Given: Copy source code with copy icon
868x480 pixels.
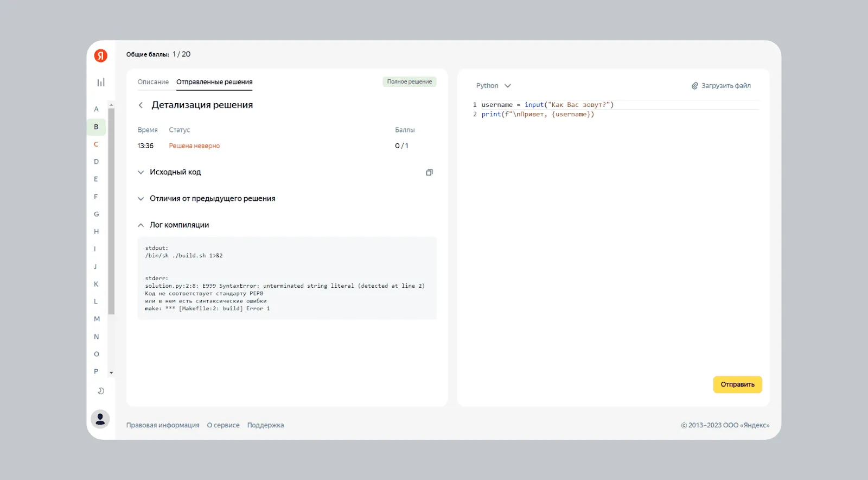Looking at the screenshot, I should point(429,172).
